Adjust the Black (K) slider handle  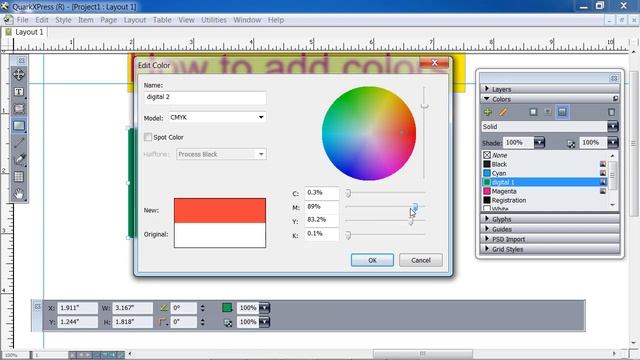click(x=348, y=235)
